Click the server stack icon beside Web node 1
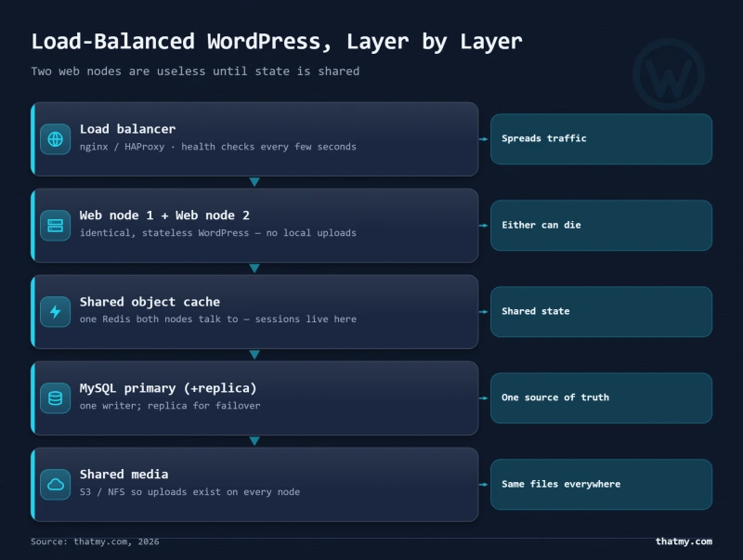 click(56, 226)
